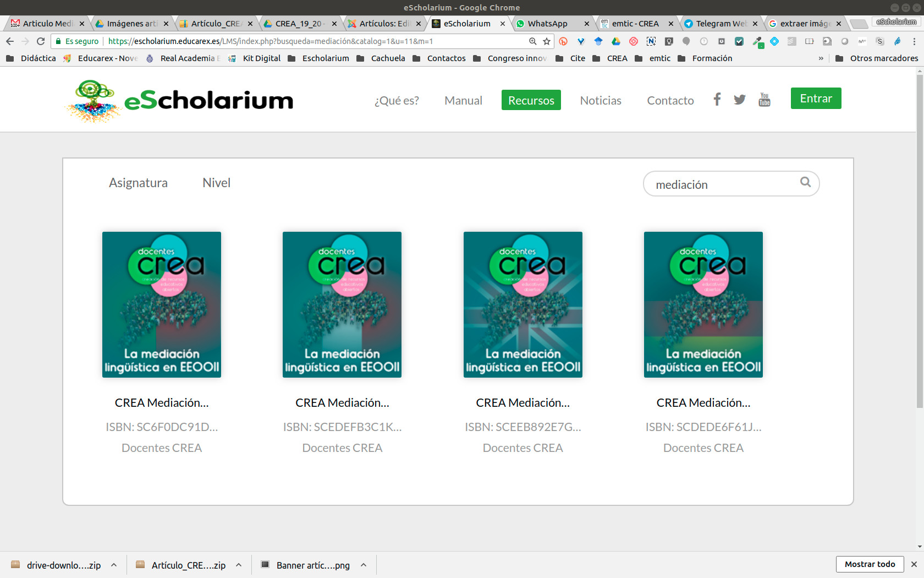Image resolution: width=924 pixels, height=578 pixels.
Task: Click the green Entrar button
Action: [816, 98]
